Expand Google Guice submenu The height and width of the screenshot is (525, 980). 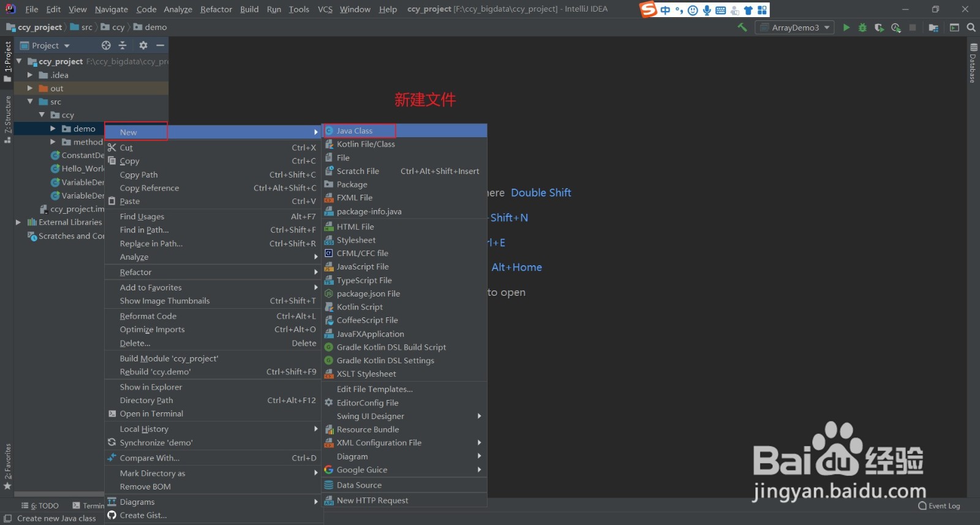pos(404,470)
